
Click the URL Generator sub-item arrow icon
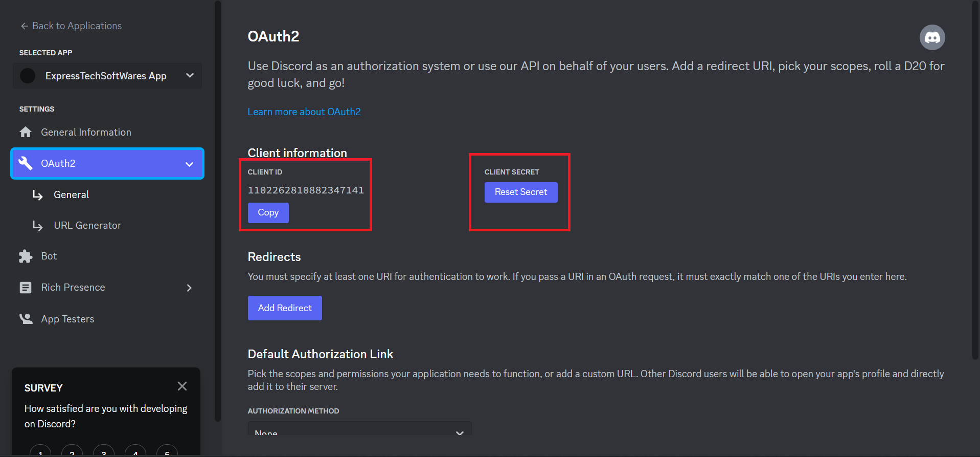[x=37, y=225]
